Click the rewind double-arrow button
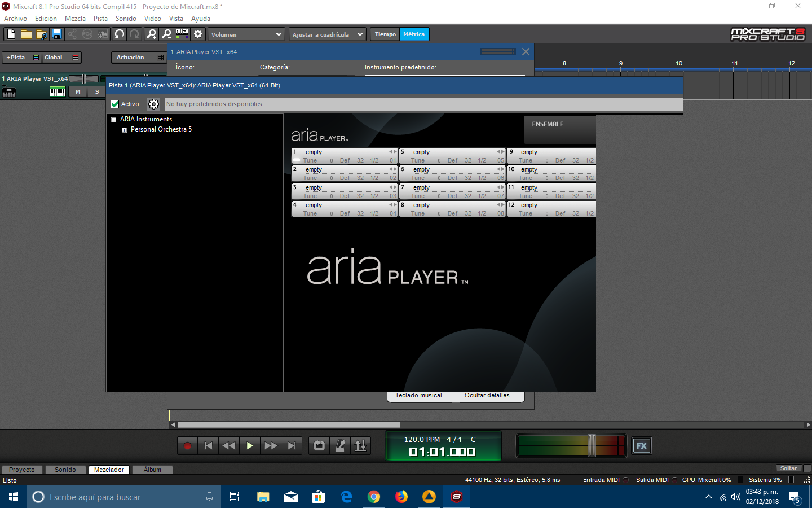The width and height of the screenshot is (812, 508). pos(229,446)
